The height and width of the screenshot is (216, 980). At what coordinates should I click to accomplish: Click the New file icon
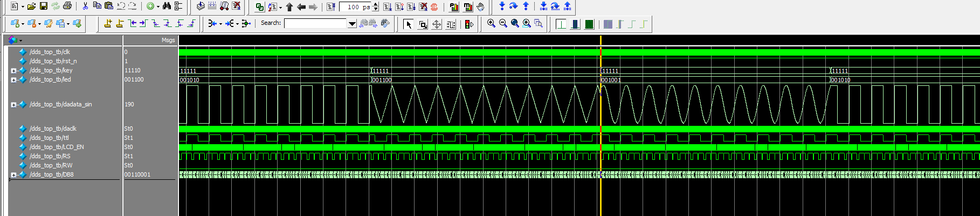point(14,6)
